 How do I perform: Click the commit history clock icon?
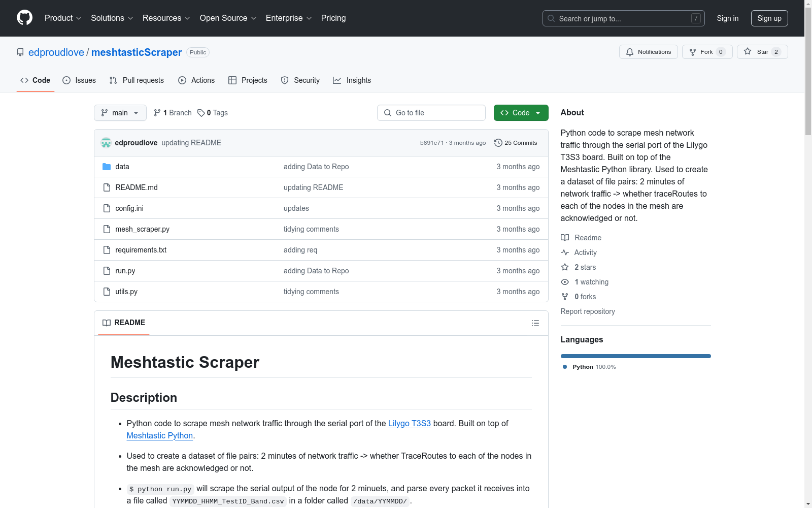(498, 143)
